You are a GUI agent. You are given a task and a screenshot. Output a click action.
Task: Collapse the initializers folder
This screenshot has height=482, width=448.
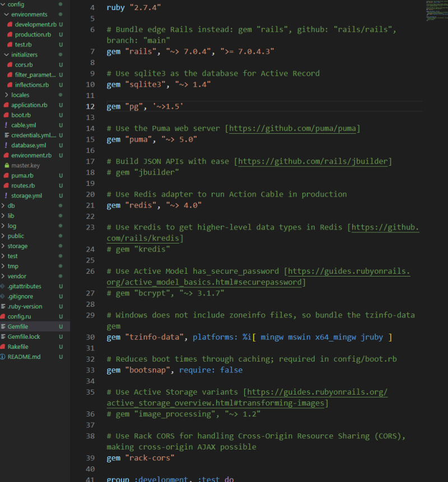(7, 54)
